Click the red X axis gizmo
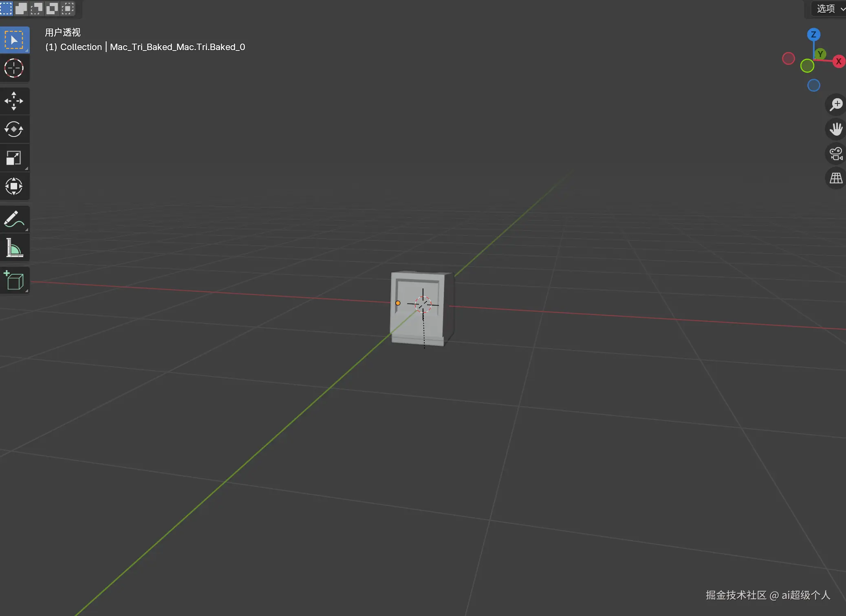Screen dimensions: 846x616 [x=838, y=62]
